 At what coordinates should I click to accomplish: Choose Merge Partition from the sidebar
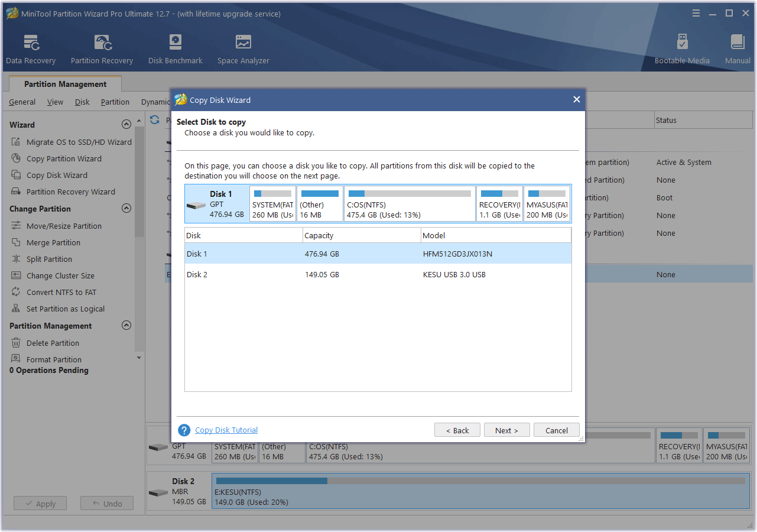point(54,242)
